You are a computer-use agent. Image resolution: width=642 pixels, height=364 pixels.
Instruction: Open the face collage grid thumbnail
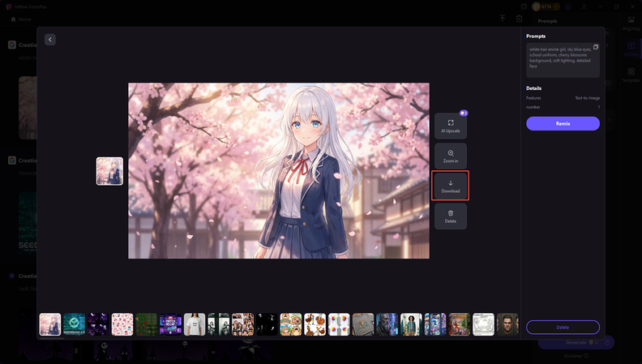point(243,324)
